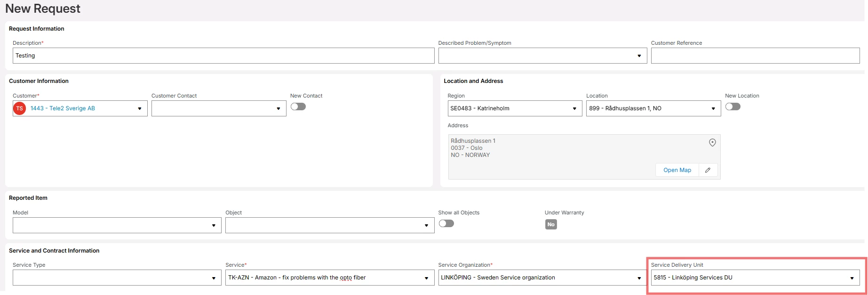This screenshot has width=868, height=295.
Task: Toggle Show all Objects switch
Action: point(446,223)
